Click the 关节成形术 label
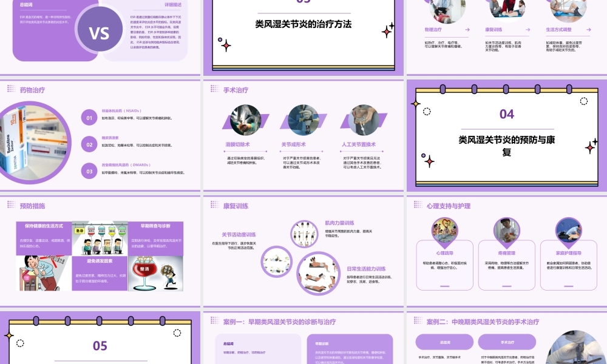The width and height of the screenshot is (607, 364). tap(293, 144)
